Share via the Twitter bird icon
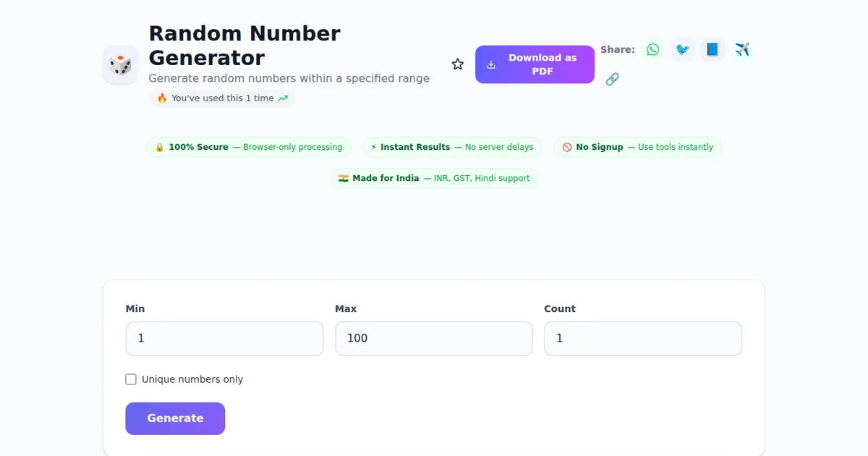The image size is (868, 456). pyautogui.click(x=682, y=50)
